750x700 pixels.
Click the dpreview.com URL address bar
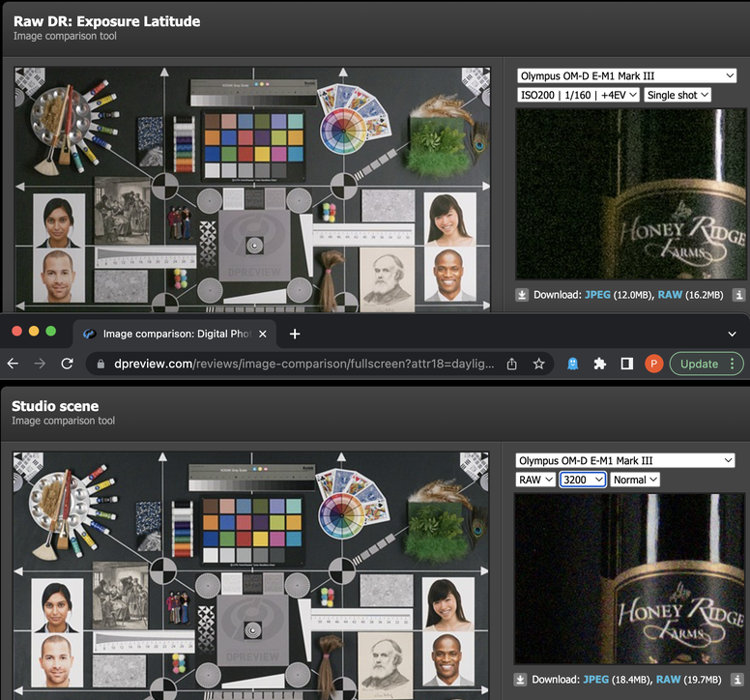pos(290,364)
